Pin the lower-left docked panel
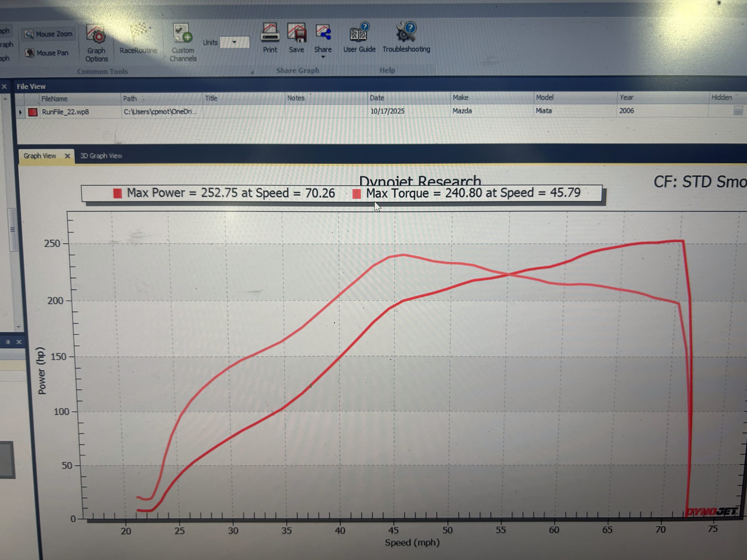 point(8,342)
